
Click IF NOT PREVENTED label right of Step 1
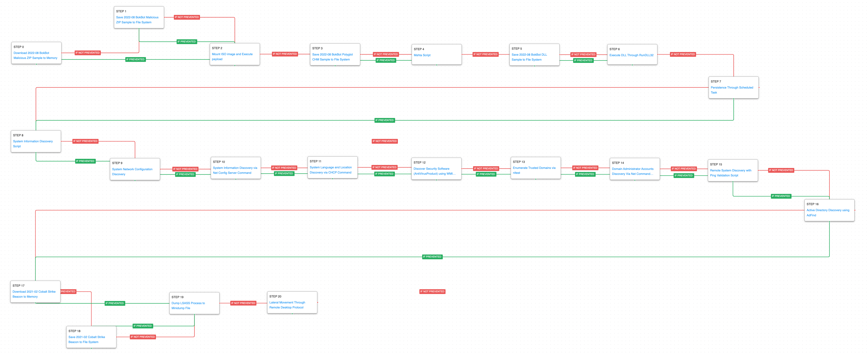(x=187, y=17)
